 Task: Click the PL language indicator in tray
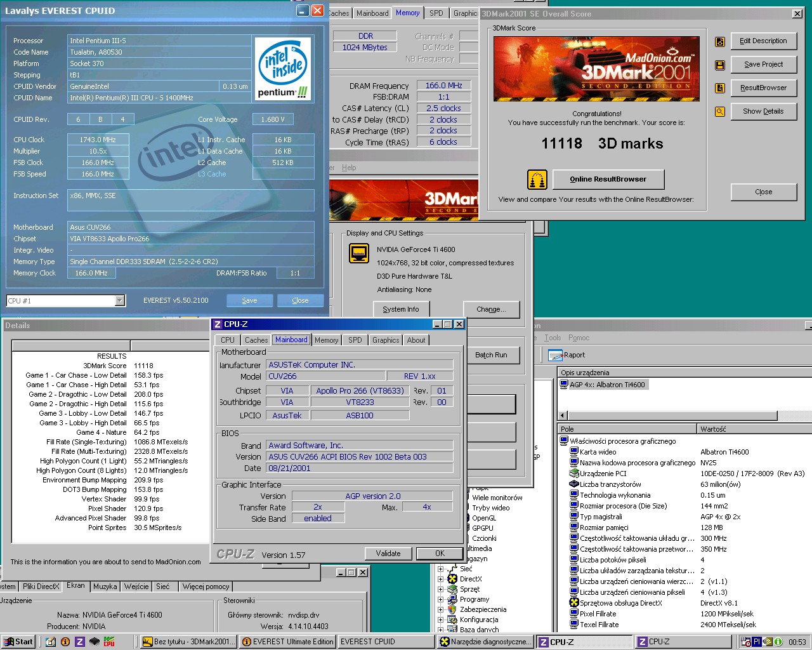(757, 642)
